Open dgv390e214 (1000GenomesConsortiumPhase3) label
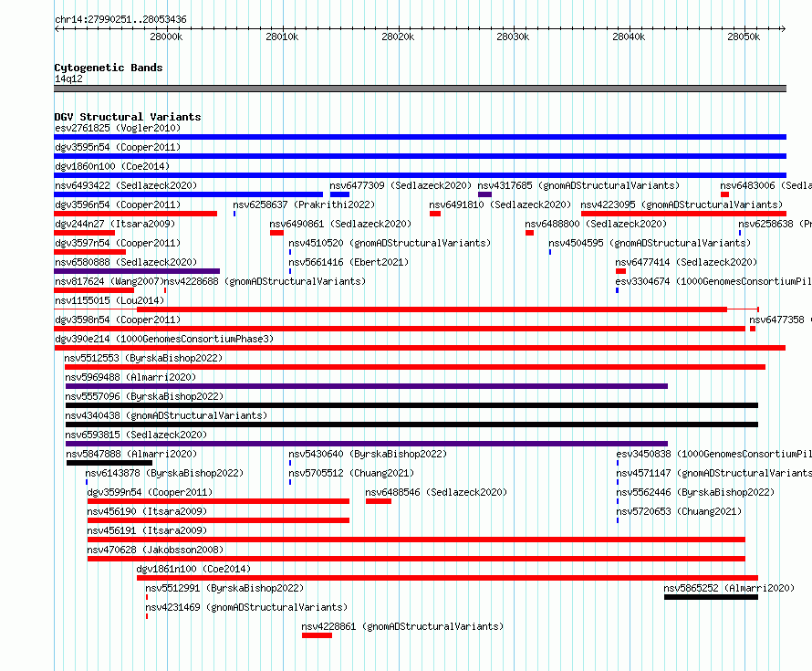The width and height of the screenshot is (812, 671). [164, 339]
